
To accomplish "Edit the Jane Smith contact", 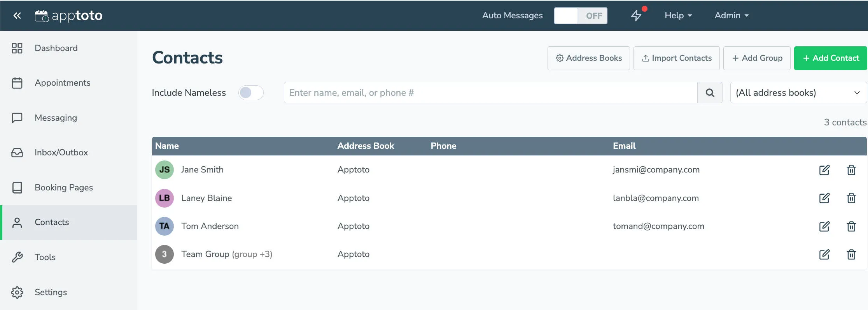I will point(824,170).
